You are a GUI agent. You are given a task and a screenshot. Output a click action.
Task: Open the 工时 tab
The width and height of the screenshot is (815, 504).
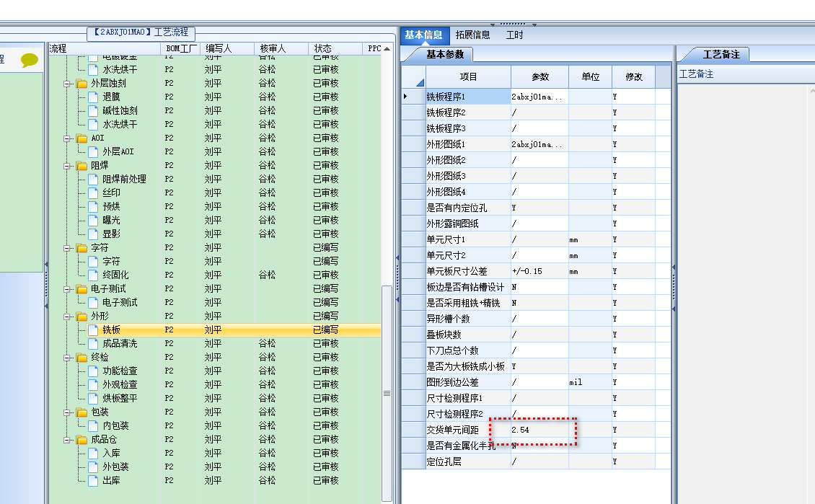[514, 35]
